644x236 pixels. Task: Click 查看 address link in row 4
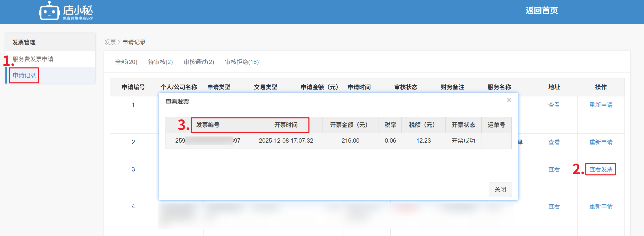coord(554,206)
